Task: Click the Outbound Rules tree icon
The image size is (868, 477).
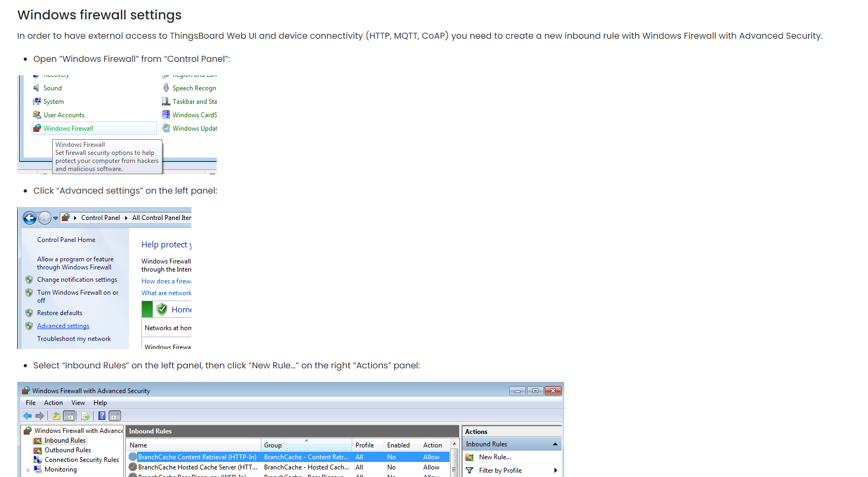Action: click(x=38, y=450)
